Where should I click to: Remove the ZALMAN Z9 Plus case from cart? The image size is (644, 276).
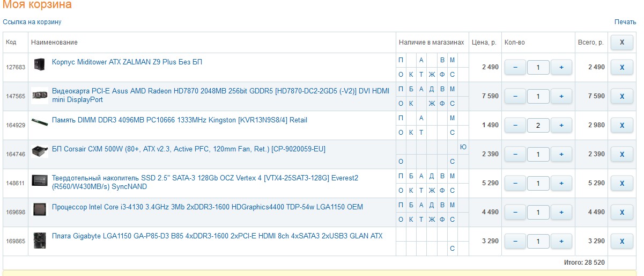tap(622, 68)
